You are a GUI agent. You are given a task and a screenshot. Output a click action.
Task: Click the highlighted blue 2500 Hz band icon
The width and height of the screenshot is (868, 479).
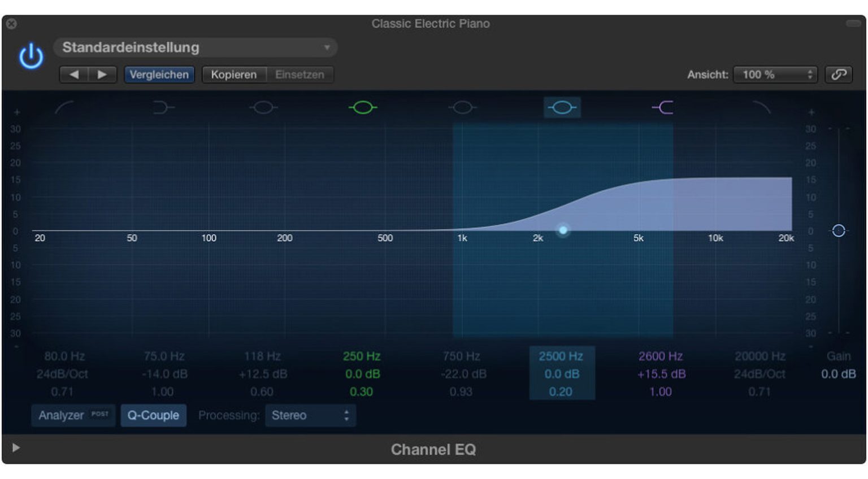tap(562, 107)
